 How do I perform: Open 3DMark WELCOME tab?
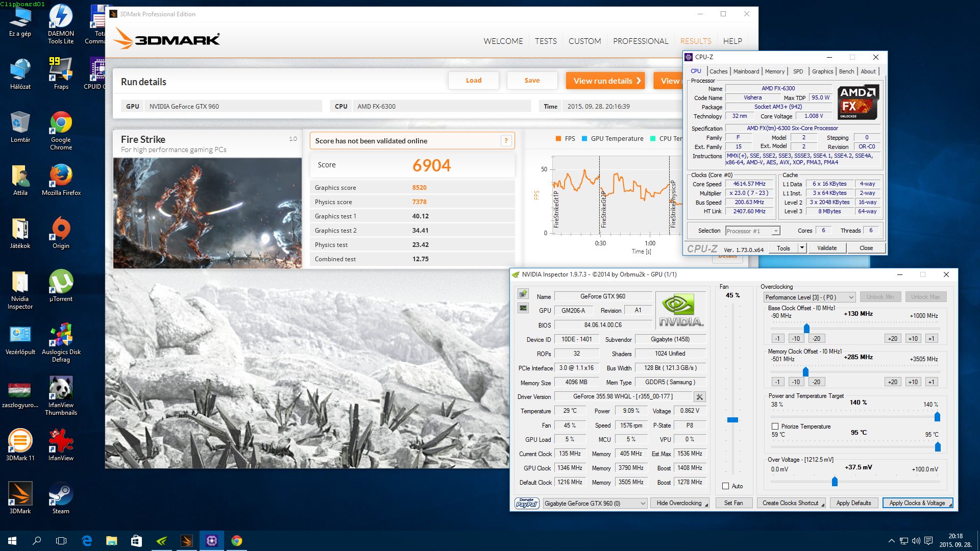503,41
